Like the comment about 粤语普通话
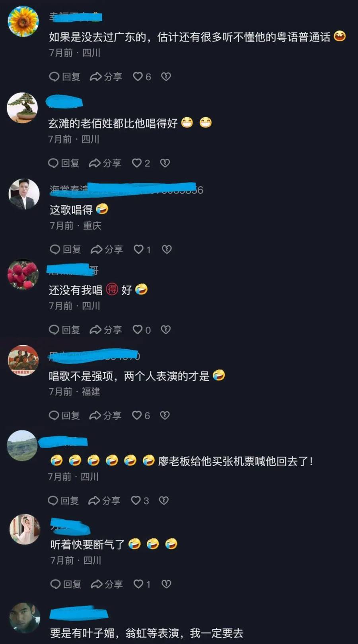The height and width of the screenshot is (644, 358). 142,76
